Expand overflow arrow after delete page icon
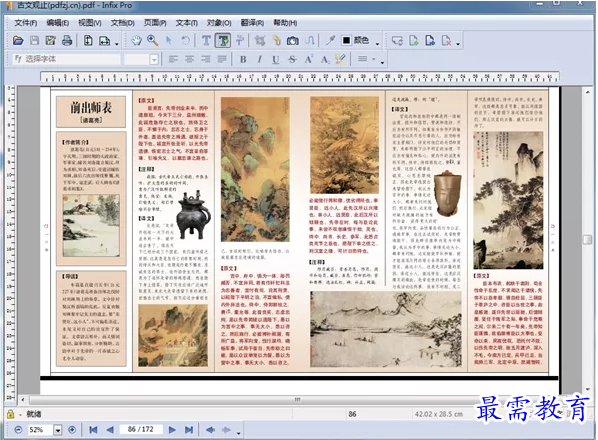The image size is (598, 440). [458, 44]
